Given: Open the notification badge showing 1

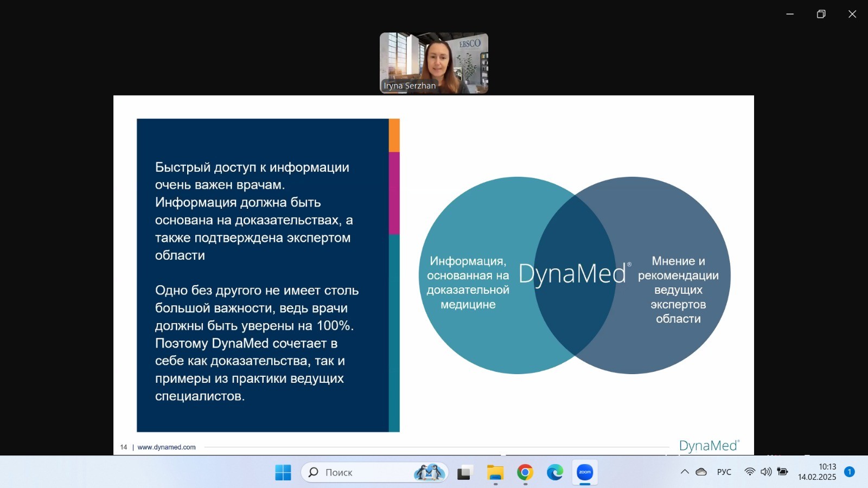Looking at the screenshot, I should pos(850,472).
